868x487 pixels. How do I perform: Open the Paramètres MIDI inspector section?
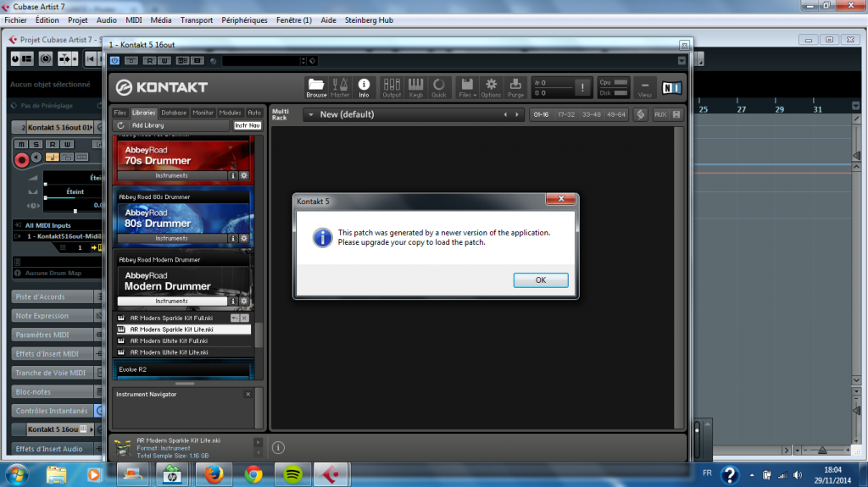click(53, 335)
